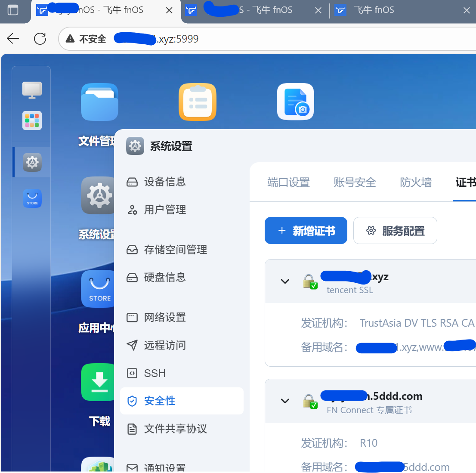This screenshot has width=476, height=473.
Task: Collapse the FN Connect 专属证书 card chevron
Action: (285, 401)
